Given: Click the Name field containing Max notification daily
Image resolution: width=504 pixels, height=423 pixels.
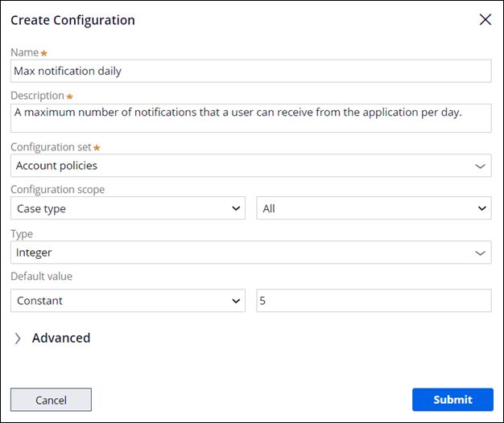Looking at the screenshot, I should [x=250, y=71].
